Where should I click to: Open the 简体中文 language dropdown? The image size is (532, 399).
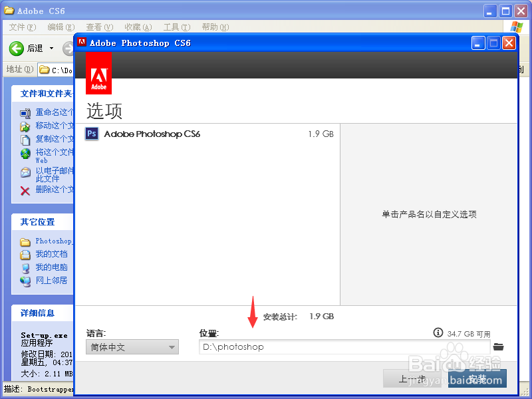pos(132,346)
